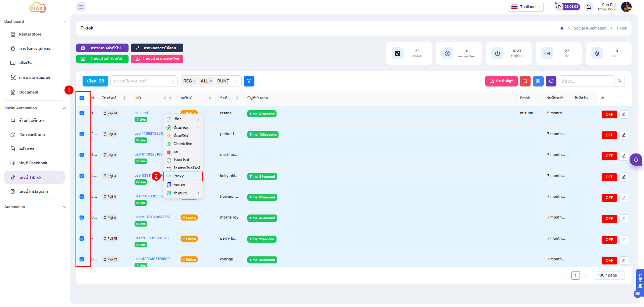
Task: Click edit pencil for morris roy row
Action: (x=624, y=219)
